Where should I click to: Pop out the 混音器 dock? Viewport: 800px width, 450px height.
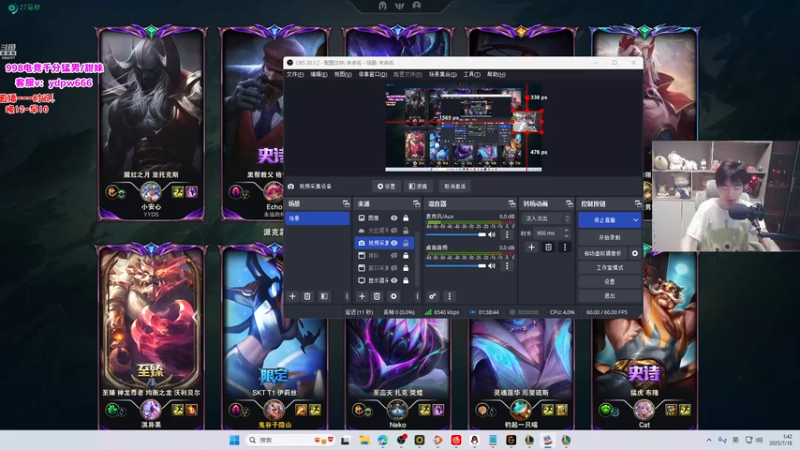click(512, 204)
